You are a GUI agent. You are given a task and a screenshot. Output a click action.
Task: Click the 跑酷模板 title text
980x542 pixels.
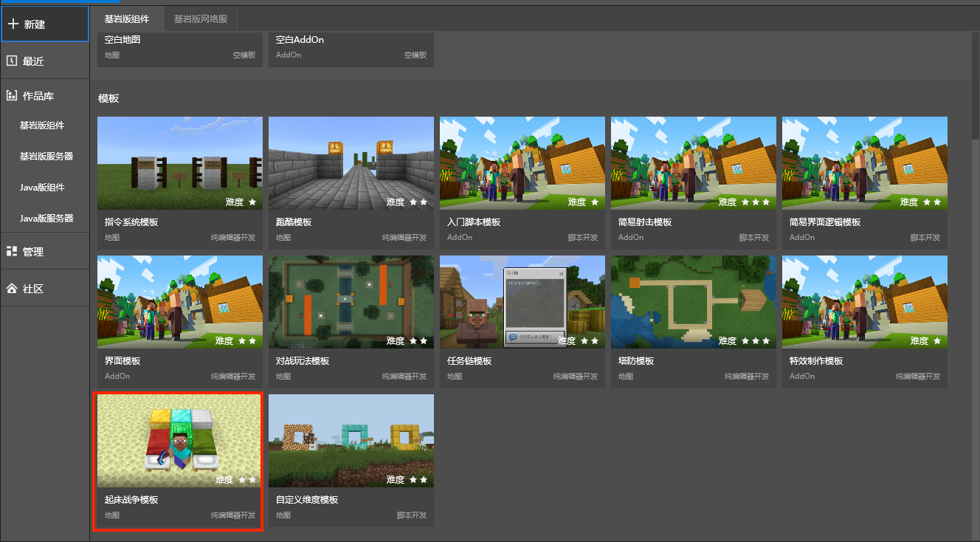(294, 222)
